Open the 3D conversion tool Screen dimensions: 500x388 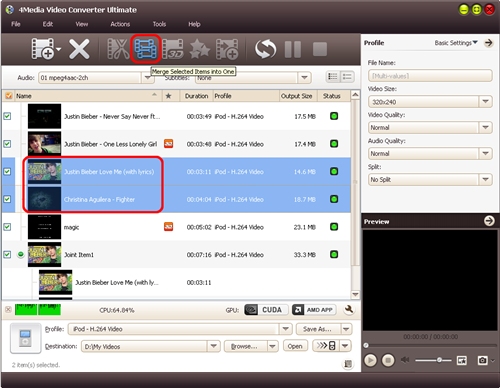click(173, 49)
